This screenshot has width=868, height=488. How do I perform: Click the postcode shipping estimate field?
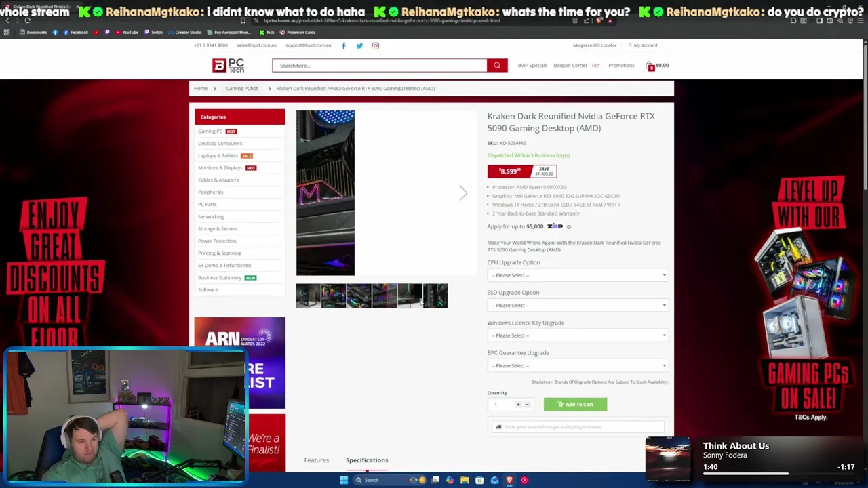578,427
